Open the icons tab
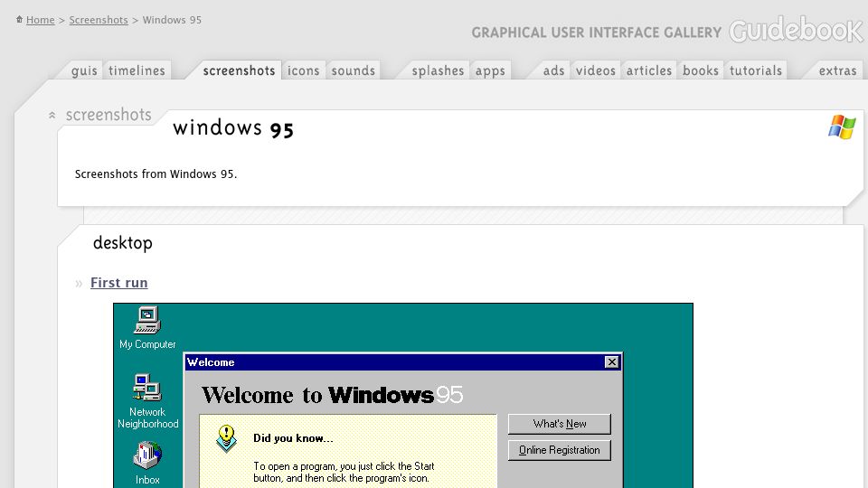This screenshot has height=488, width=868. (x=304, y=70)
